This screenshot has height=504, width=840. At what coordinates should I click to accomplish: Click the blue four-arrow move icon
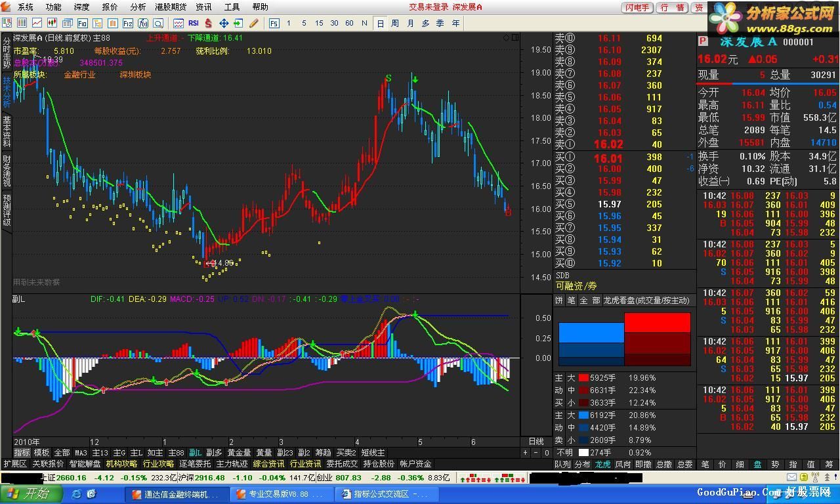[x=224, y=23]
